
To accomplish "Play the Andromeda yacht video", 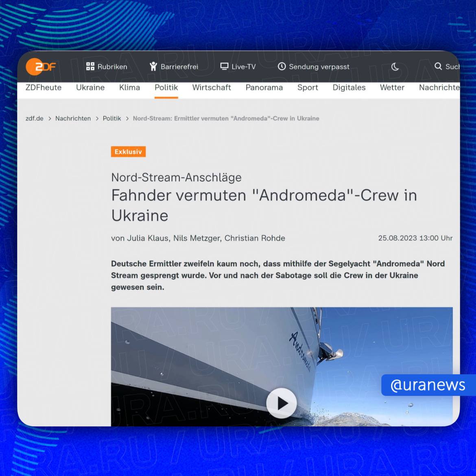I will tap(282, 403).
